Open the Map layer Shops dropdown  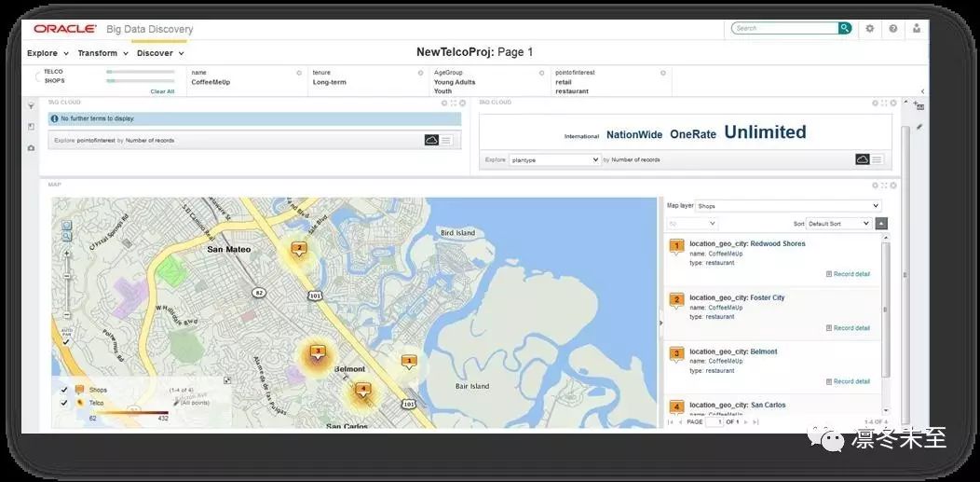(789, 206)
